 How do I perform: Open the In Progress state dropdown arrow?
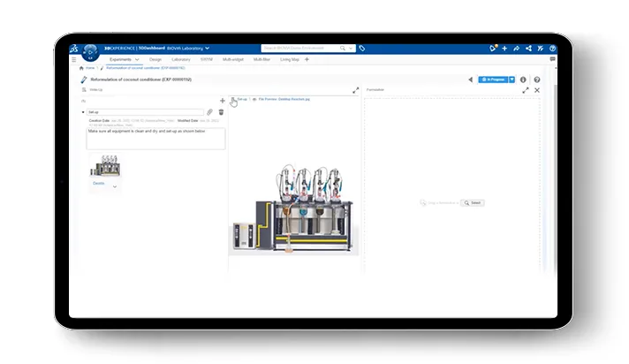point(512,80)
